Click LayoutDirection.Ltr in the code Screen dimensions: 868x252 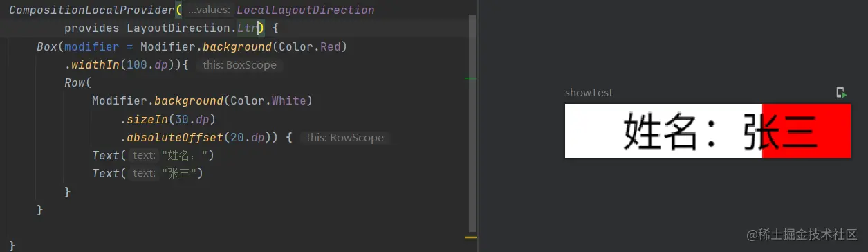pos(192,28)
